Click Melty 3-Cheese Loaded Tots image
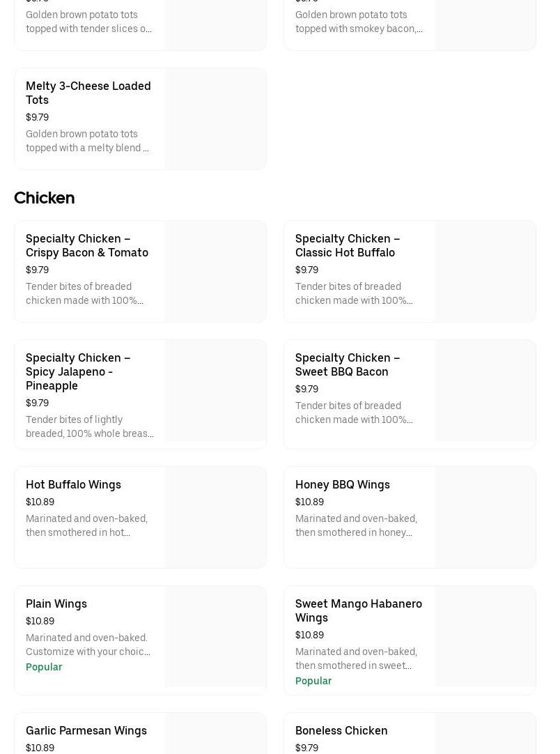Image resolution: width=560 pixels, height=754 pixels. click(x=215, y=118)
